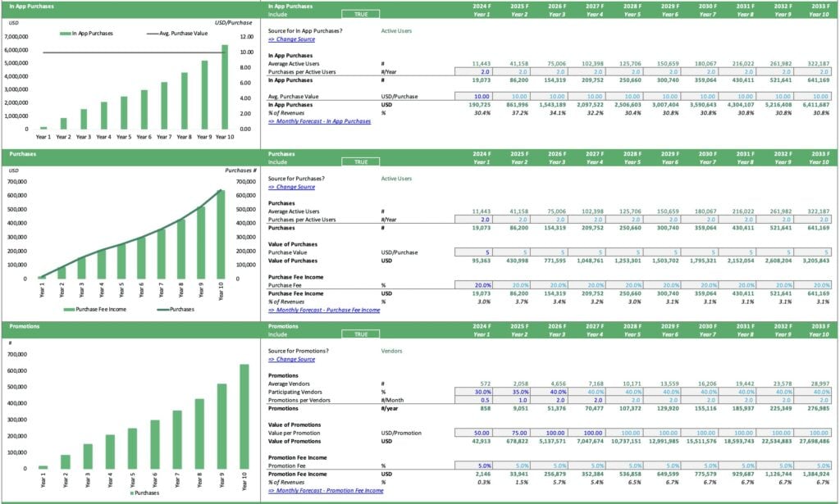Click the Avg. Purchase Value line in top chart
Image resolution: width=840 pixels, height=504 pixels.
(134, 52)
